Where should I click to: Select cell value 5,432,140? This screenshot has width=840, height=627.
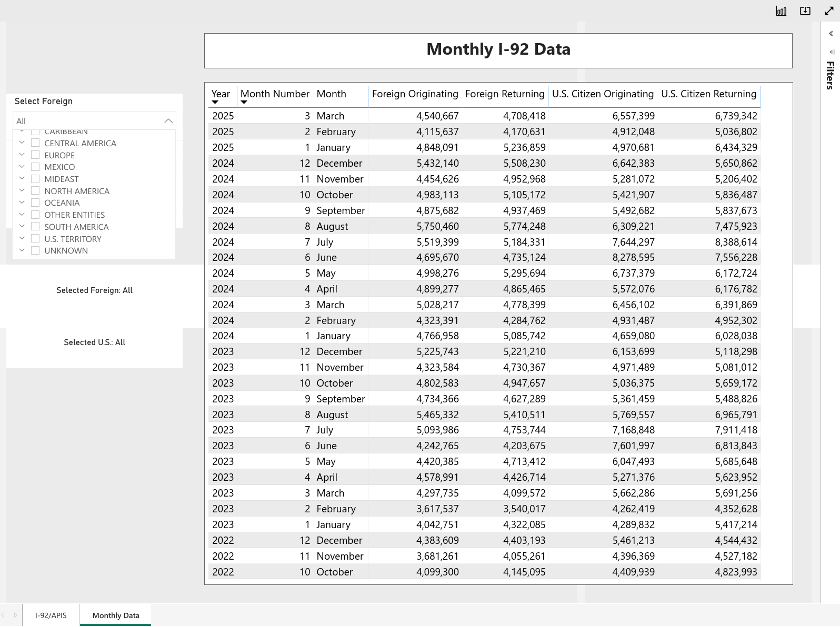438,163
